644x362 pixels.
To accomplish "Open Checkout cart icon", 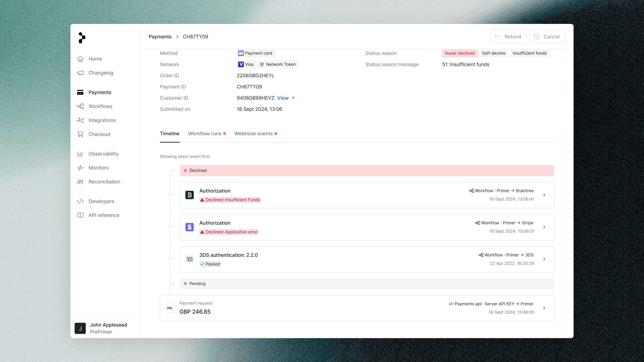I will coord(80,134).
